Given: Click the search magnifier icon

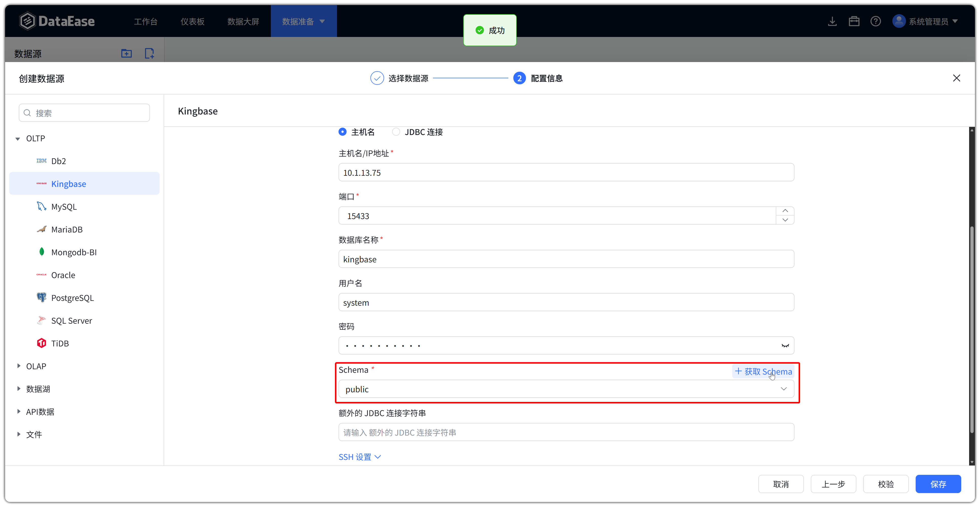Looking at the screenshot, I should (27, 113).
